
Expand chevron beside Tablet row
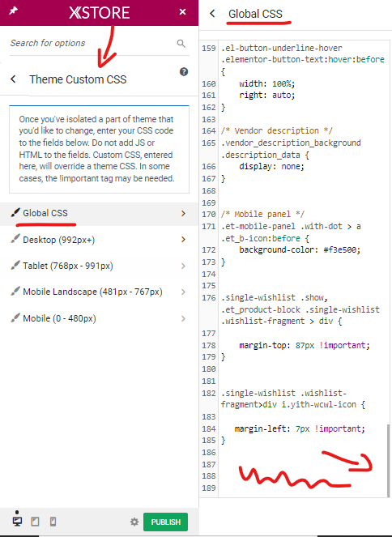(183, 266)
